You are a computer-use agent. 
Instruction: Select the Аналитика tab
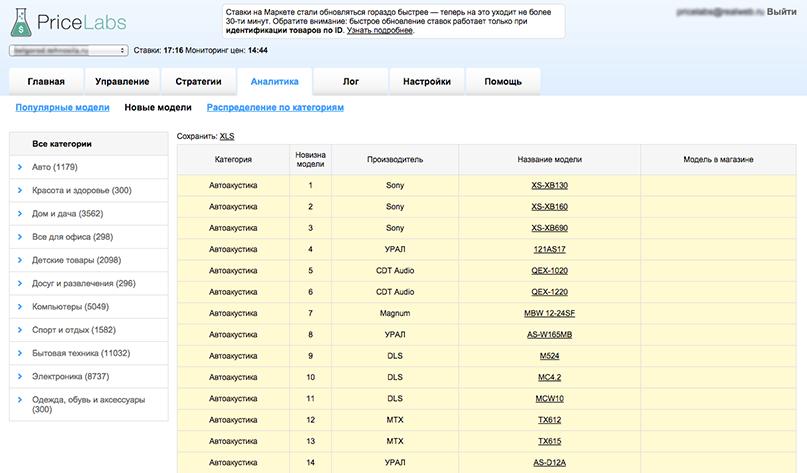point(274,81)
